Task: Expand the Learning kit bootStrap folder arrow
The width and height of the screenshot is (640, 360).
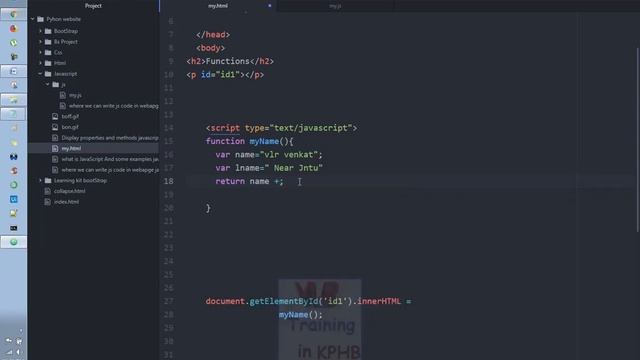Action: pos(40,180)
